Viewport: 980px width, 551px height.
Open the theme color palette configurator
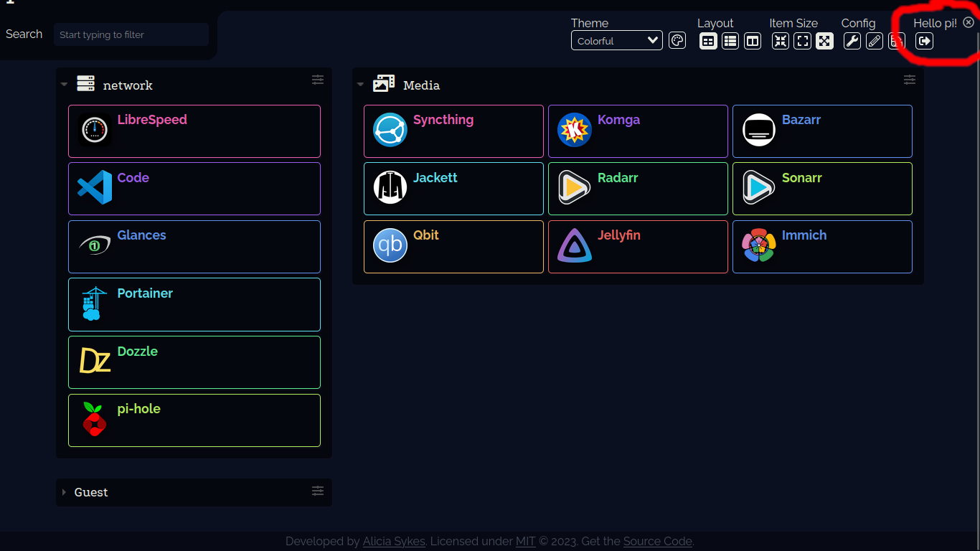click(677, 40)
